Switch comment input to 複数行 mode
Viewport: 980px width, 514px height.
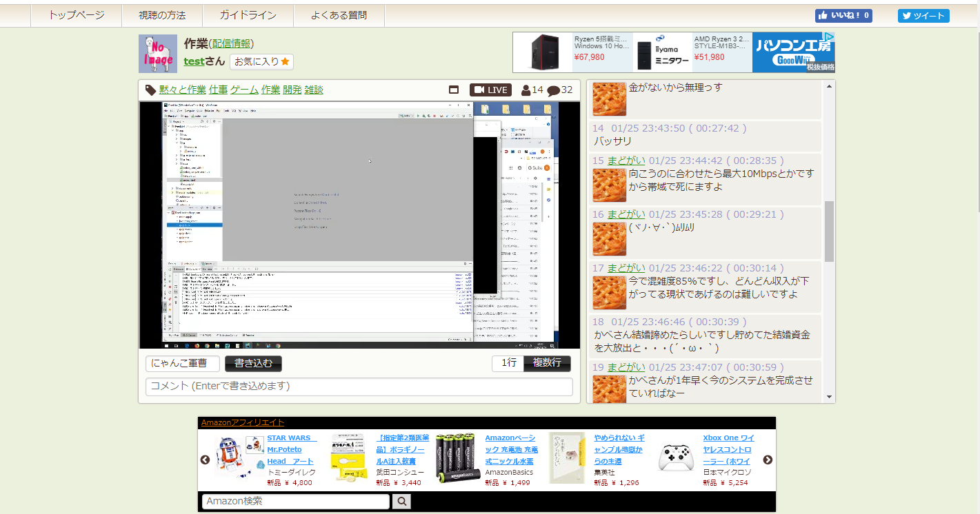coord(547,363)
